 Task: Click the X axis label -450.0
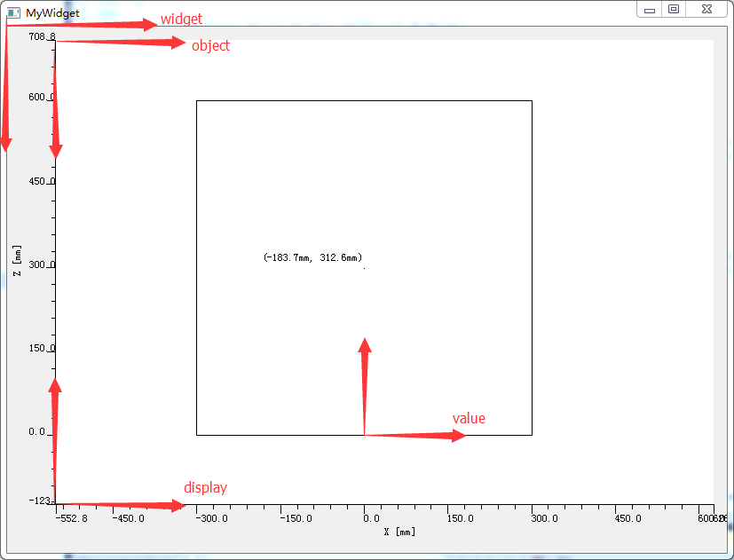click(129, 518)
